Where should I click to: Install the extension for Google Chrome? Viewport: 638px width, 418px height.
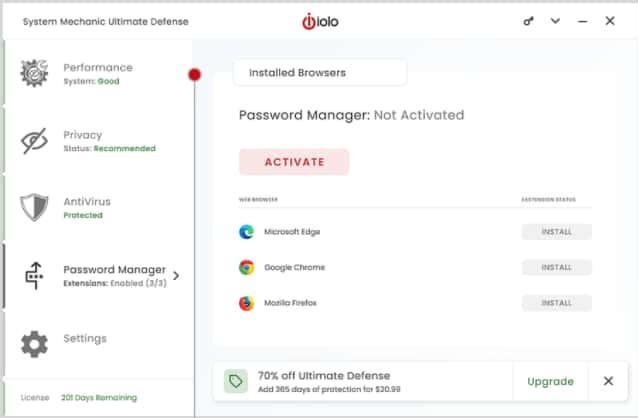point(557,267)
